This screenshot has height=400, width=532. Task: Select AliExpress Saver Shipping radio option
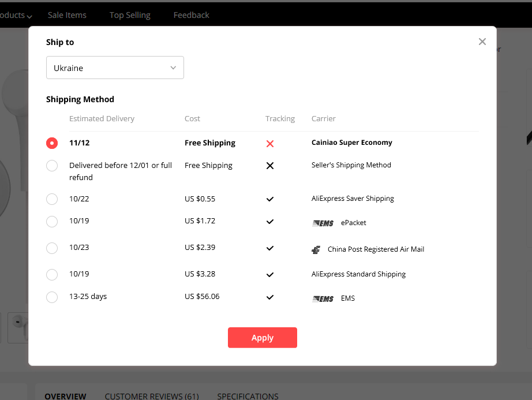52,199
